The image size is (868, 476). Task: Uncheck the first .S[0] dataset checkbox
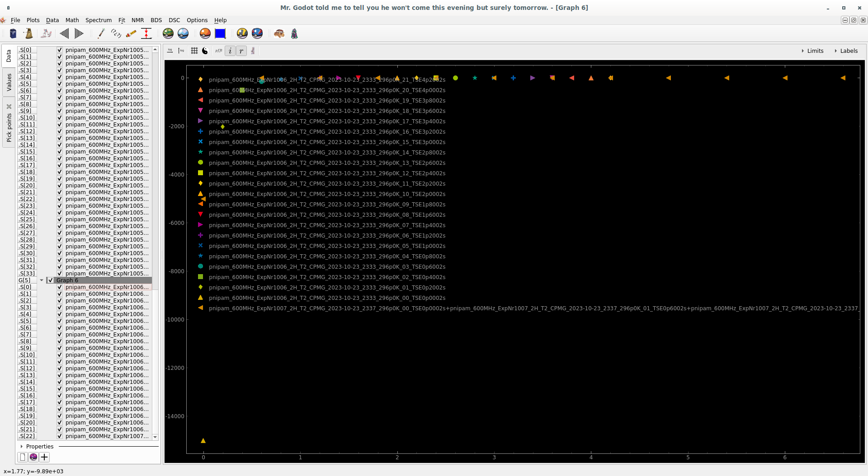59,50
